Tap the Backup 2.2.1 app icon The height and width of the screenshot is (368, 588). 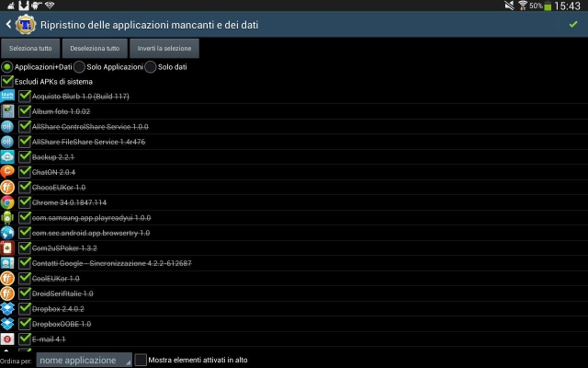coord(7,157)
